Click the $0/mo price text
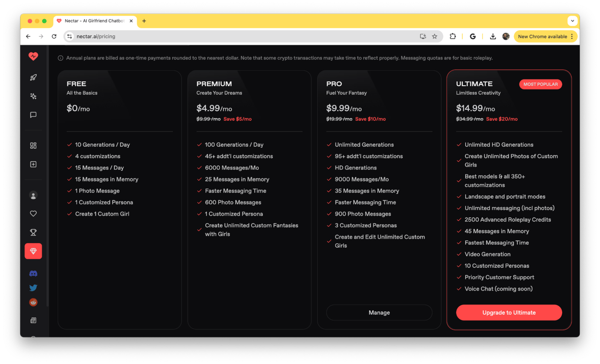 [x=78, y=109]
